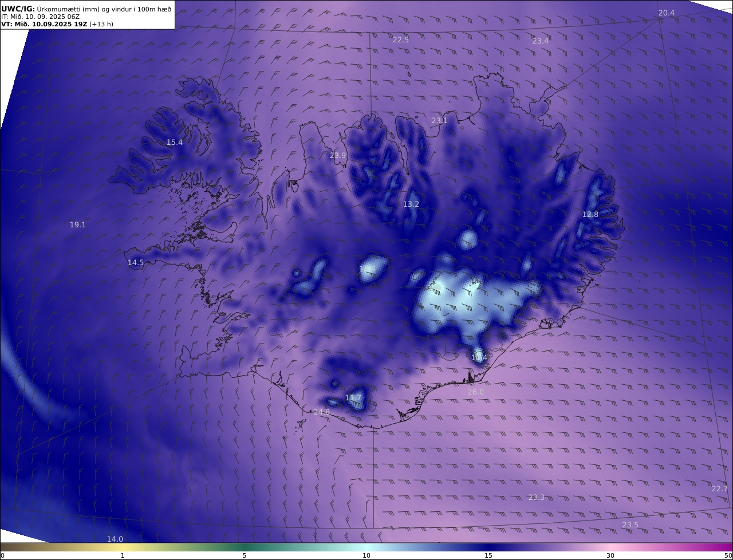The image size is (733, 560).
Task: Click the 11.7 value label
Action: click(353, 398)
